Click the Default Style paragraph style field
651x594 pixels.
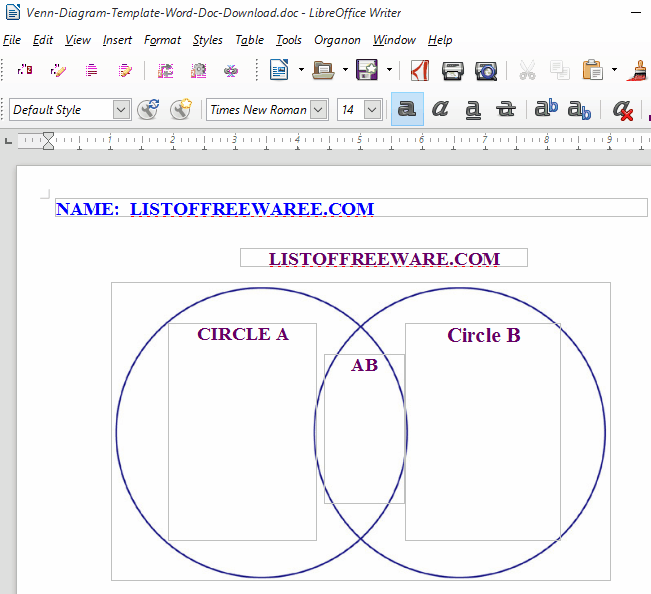point(61,110)
